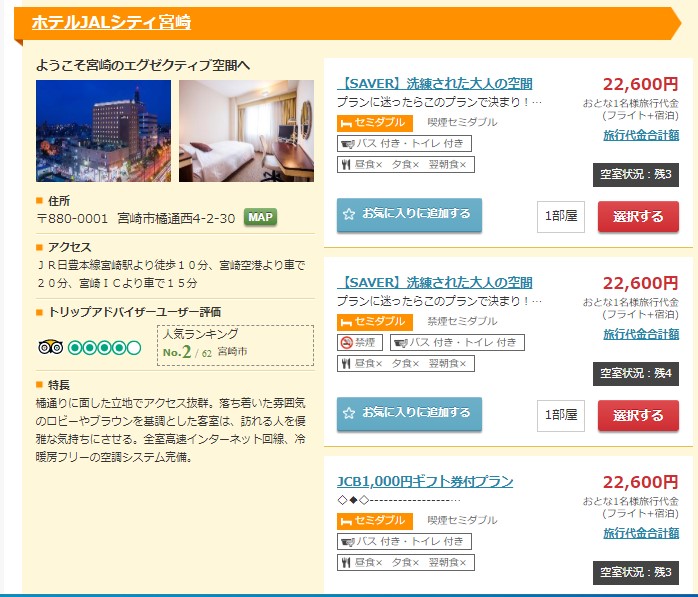Click セミダブル bed badge in JCB plan

point(375,521)
